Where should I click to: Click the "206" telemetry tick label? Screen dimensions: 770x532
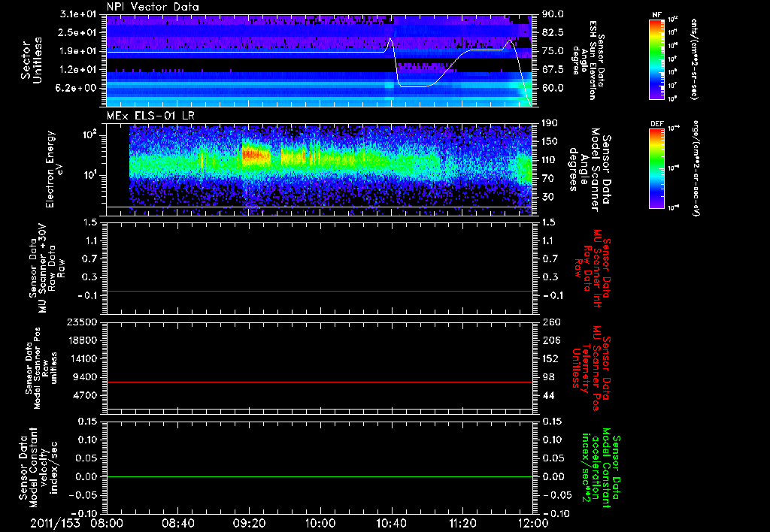[x=550, y=340]
